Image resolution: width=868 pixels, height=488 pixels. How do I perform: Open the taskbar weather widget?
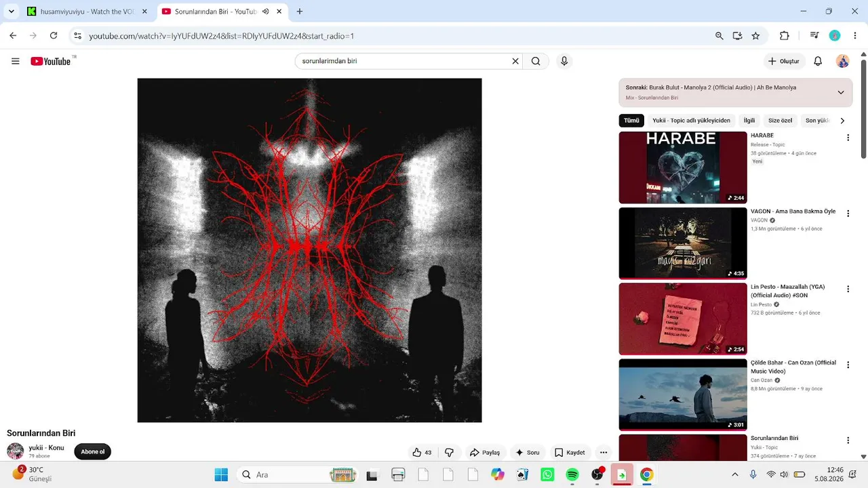33,474
